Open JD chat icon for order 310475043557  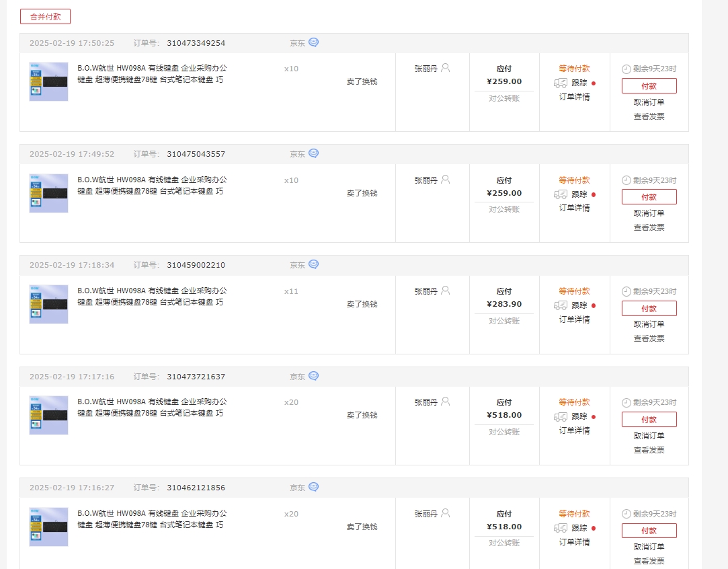point(314,153)
